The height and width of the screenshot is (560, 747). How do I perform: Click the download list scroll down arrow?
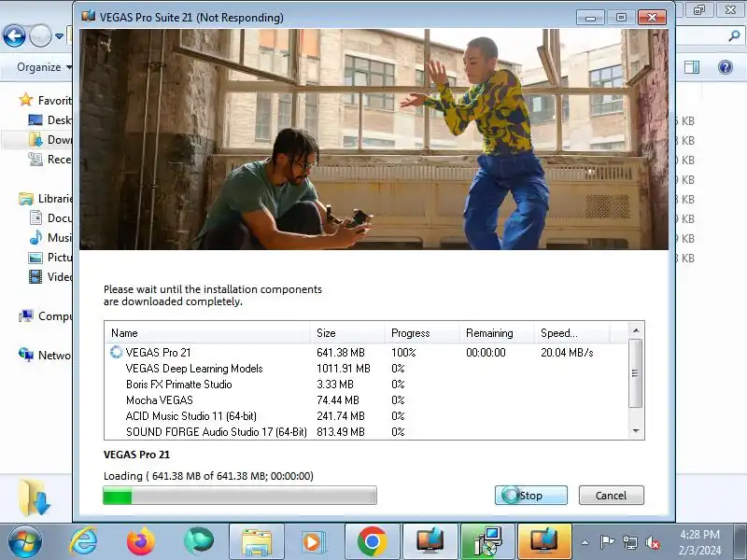[x=636, y=430]
